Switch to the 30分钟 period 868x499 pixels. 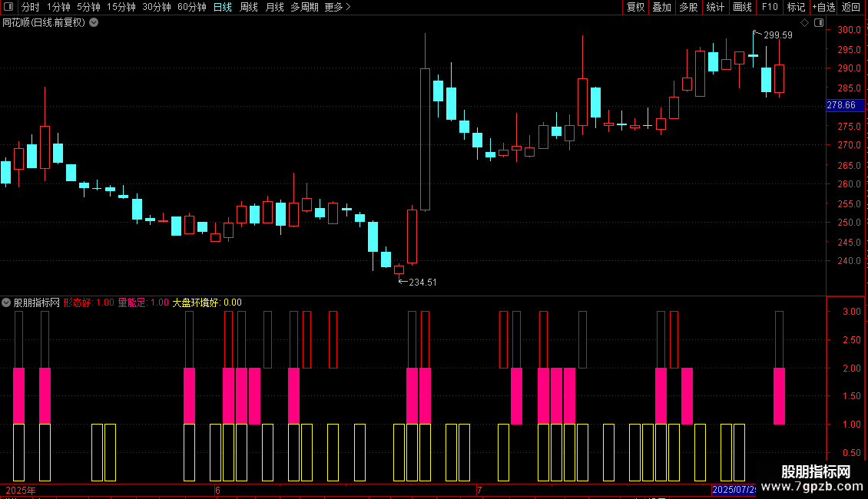pos(157,7)
